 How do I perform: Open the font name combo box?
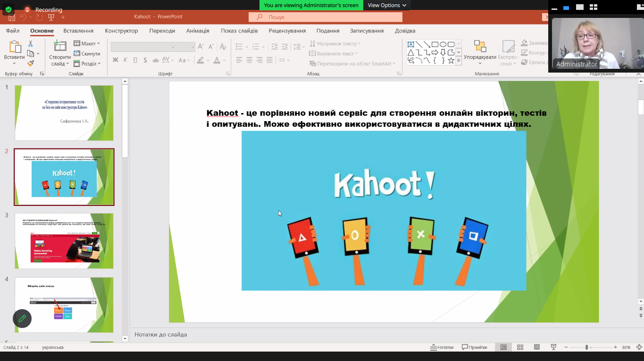point(143,47)
